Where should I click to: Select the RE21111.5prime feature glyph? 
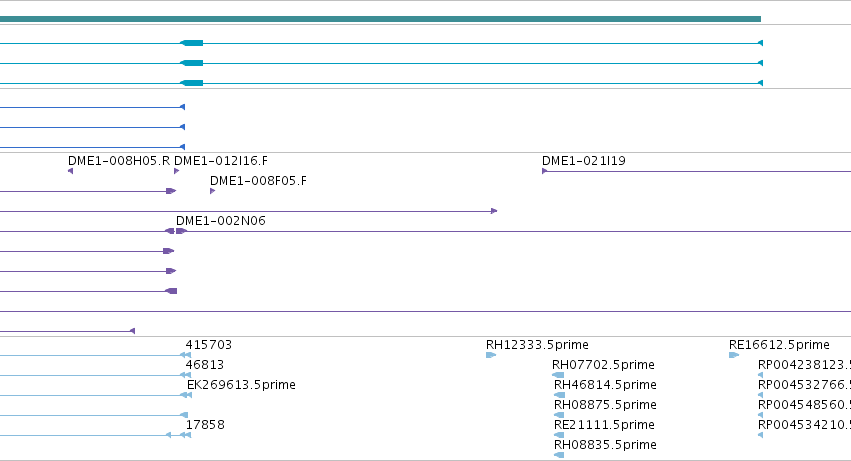559,435
